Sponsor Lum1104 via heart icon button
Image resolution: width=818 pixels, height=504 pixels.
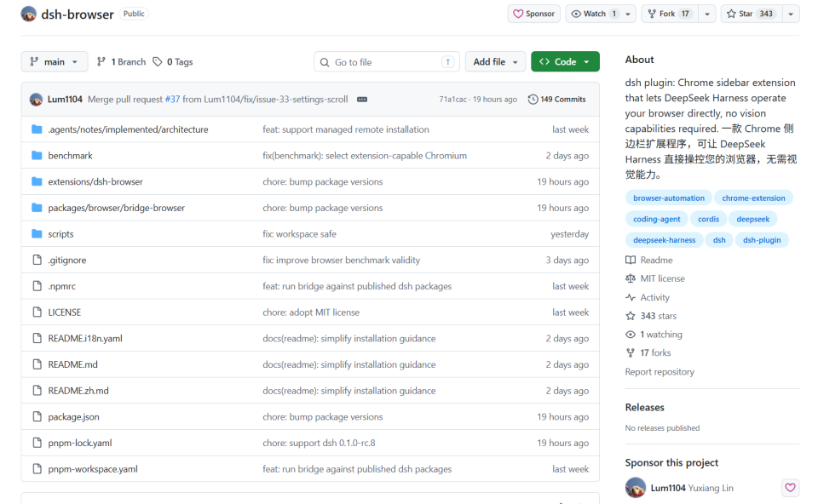(791, 487)
